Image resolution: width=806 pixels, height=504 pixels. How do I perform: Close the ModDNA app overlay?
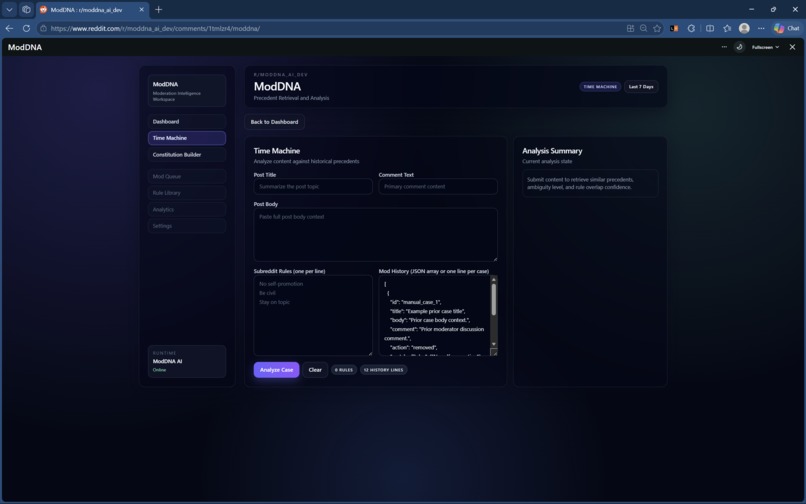tap(792, 47)
